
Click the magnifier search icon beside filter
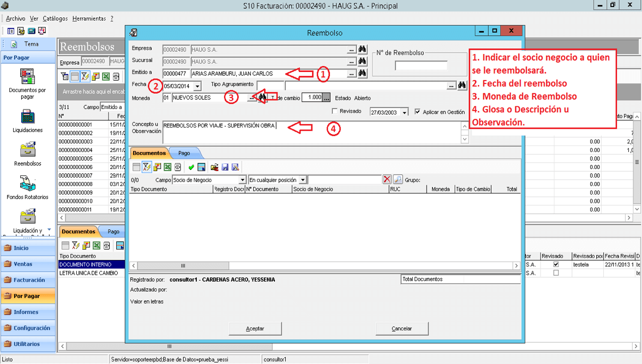398,179
